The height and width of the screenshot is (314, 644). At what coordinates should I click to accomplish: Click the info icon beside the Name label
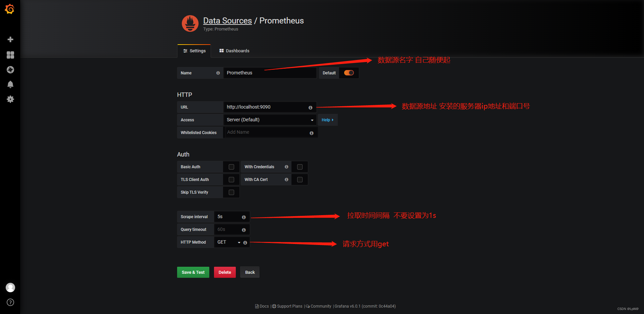click(218, 73)
